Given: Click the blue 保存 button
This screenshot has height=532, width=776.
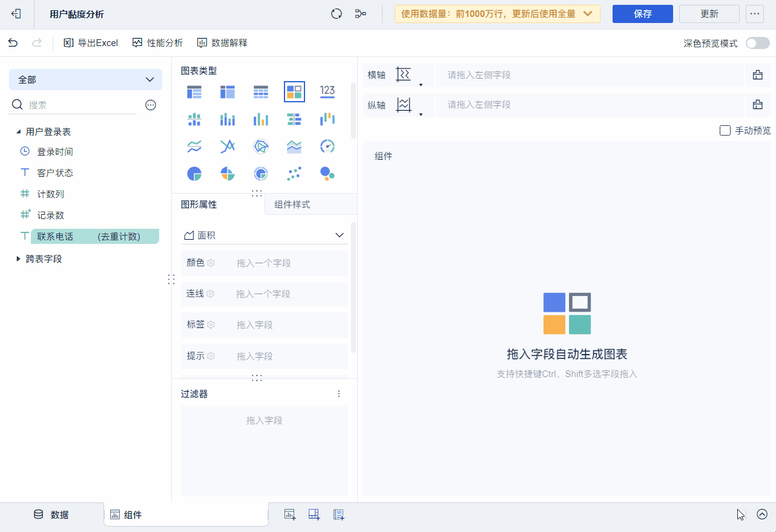Looking at the screenshot, I should point(643,14).
